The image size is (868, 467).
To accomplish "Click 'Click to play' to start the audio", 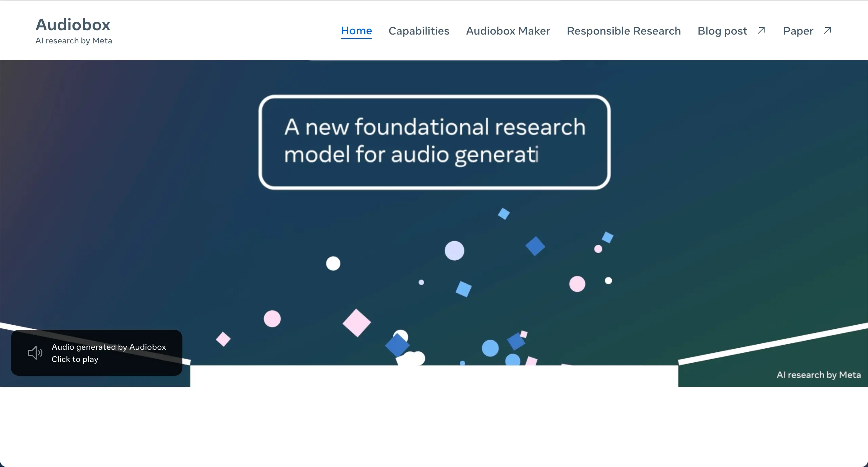I will click(x=75, y=359).
